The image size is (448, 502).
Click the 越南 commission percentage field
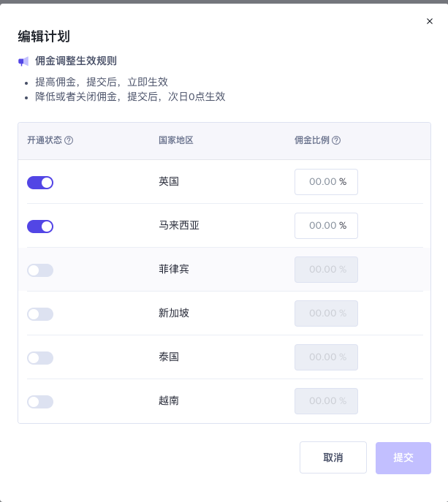tap(322, 401)
